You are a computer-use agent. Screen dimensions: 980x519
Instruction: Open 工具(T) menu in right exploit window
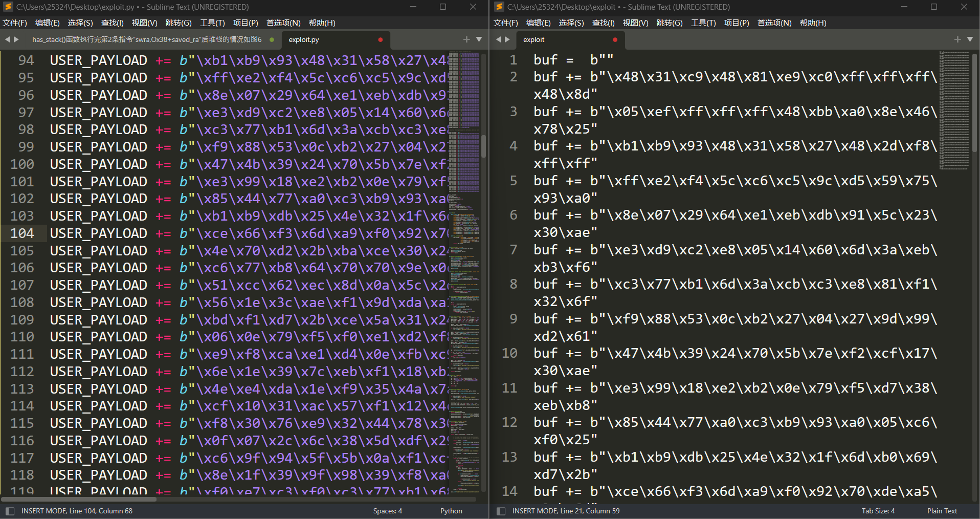click(703, 23)
